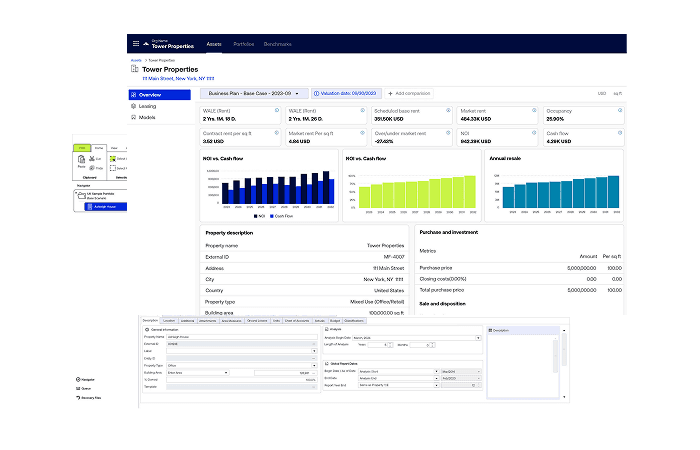The height and width of the screenshot is (450, 700).
Task: Click the Add comparison button
Action: point(410,92)
